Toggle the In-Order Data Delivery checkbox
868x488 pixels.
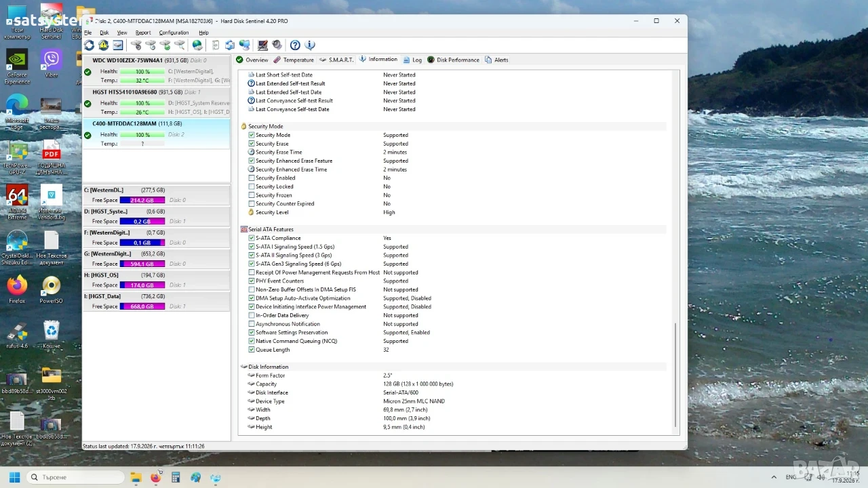252,315
